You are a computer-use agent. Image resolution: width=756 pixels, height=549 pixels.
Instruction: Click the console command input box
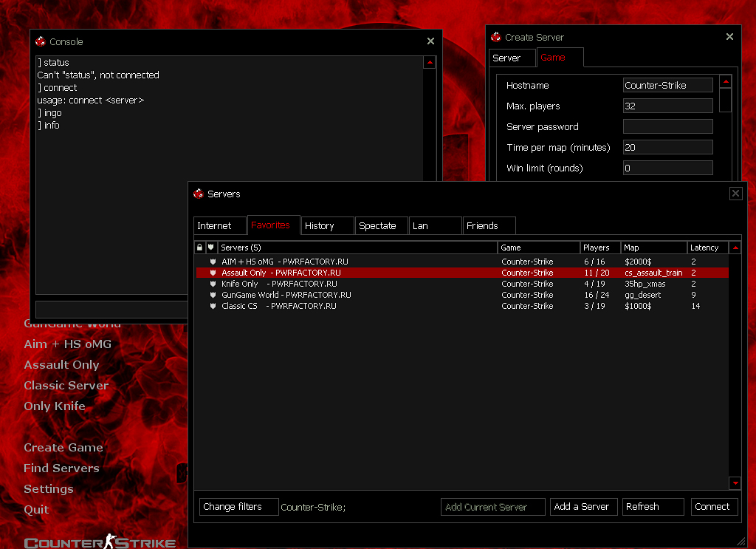click(112, 310)
